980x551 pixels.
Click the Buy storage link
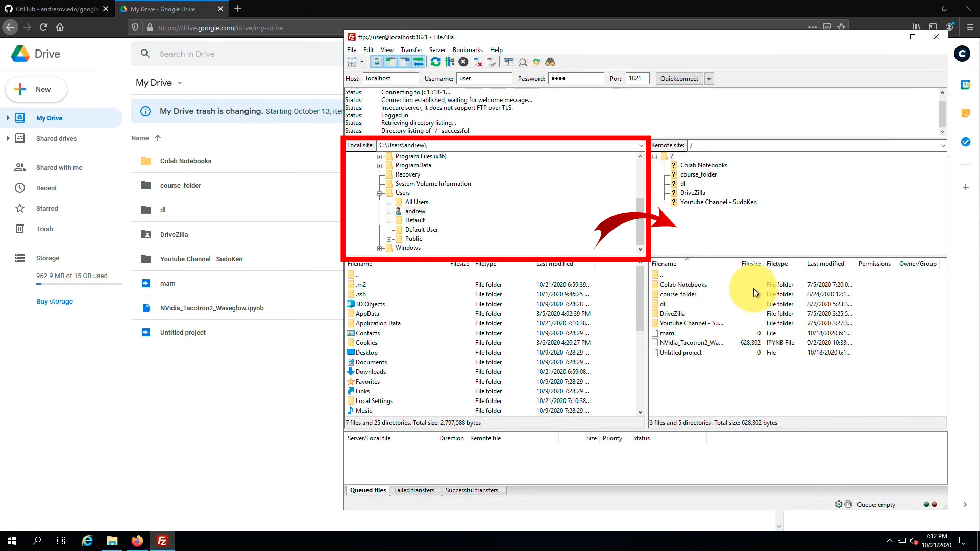pos(55,302)
